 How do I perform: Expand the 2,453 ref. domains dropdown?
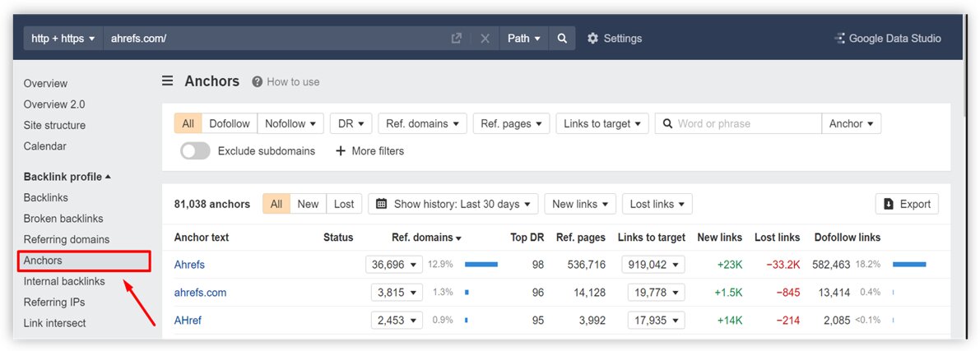(x=397, y=321)
